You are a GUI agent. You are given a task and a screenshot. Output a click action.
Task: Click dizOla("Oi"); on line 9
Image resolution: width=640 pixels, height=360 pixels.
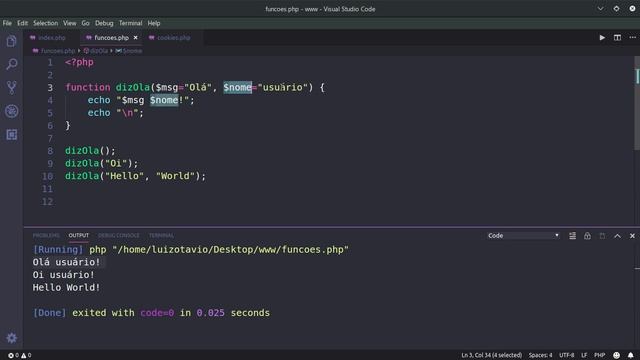click(x=102, y=163)
